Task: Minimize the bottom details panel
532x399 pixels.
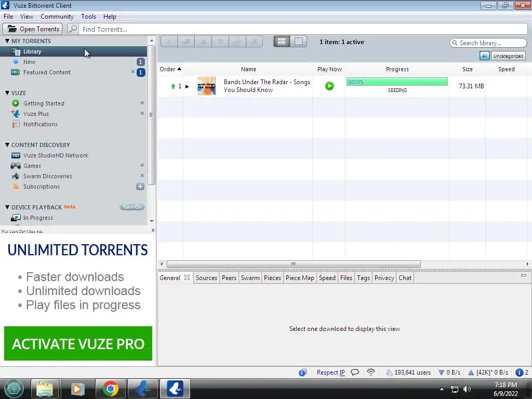Action: (x=524, y=275)
